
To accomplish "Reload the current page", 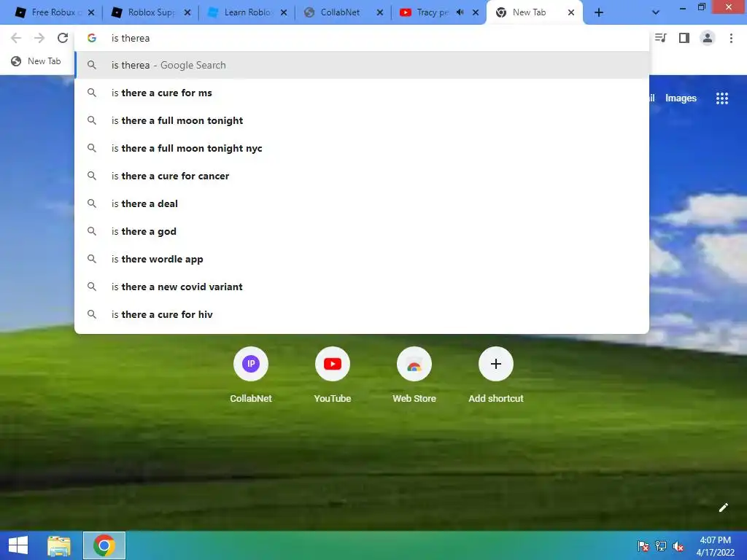I will [x=63, y=38].
